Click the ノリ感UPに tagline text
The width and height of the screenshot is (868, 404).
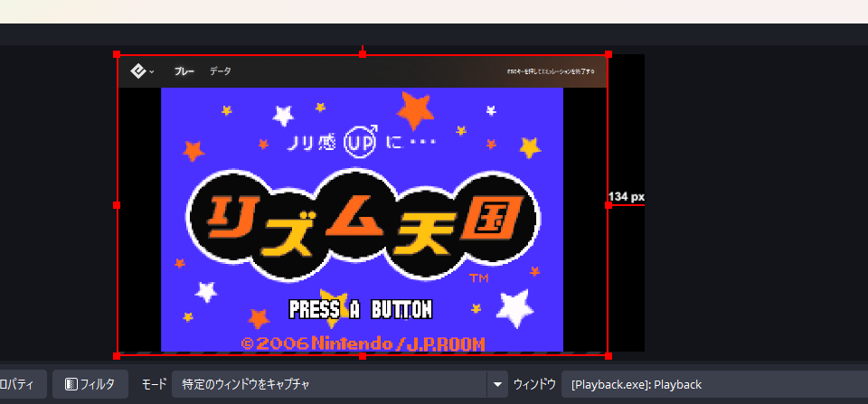[362, 143]
